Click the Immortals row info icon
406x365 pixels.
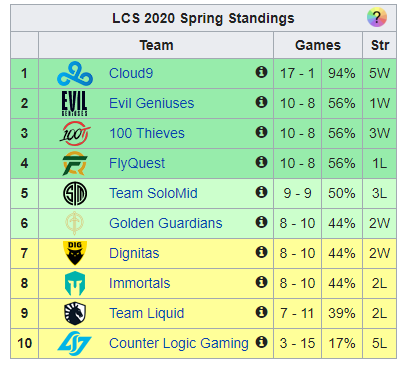[x=261, y=282]
